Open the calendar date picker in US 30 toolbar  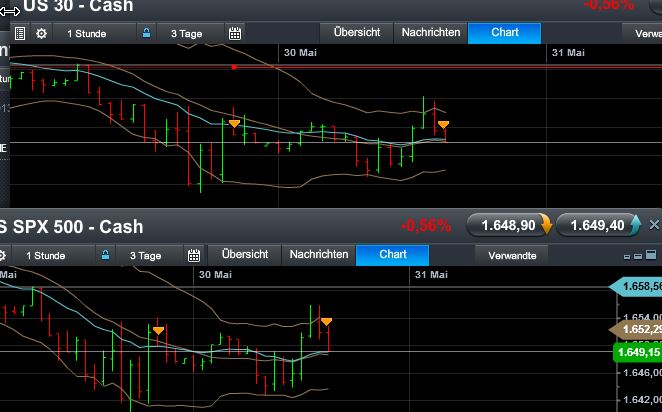[235, 33]
